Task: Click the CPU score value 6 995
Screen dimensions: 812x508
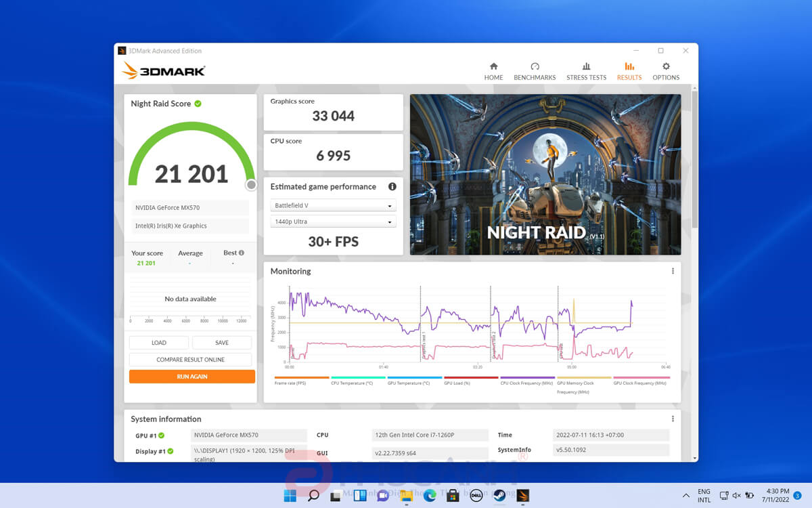Action: coord(334,156)
